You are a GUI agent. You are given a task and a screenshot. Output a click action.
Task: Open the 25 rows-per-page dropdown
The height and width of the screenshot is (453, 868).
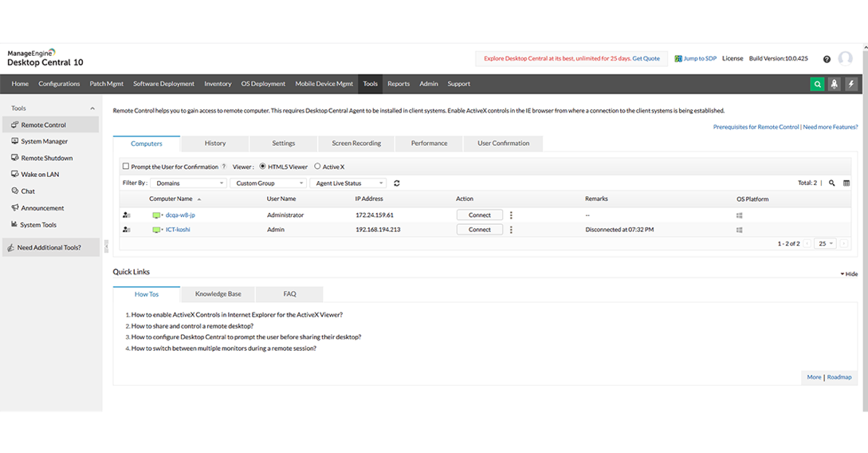click(825, 244)
